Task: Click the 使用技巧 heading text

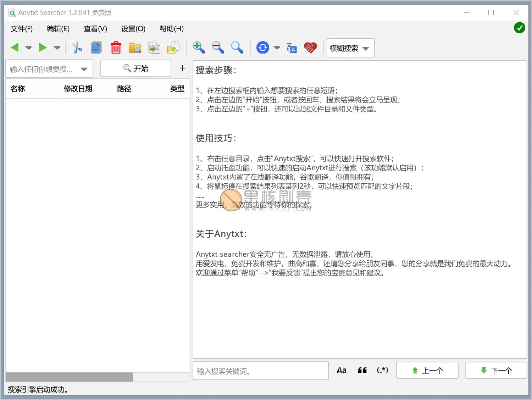Action: click(x=216, y=138)
